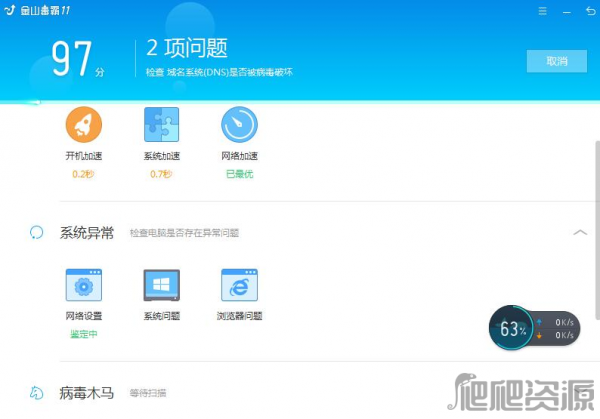Open the hamburger main menu

(x=543, y=11)
